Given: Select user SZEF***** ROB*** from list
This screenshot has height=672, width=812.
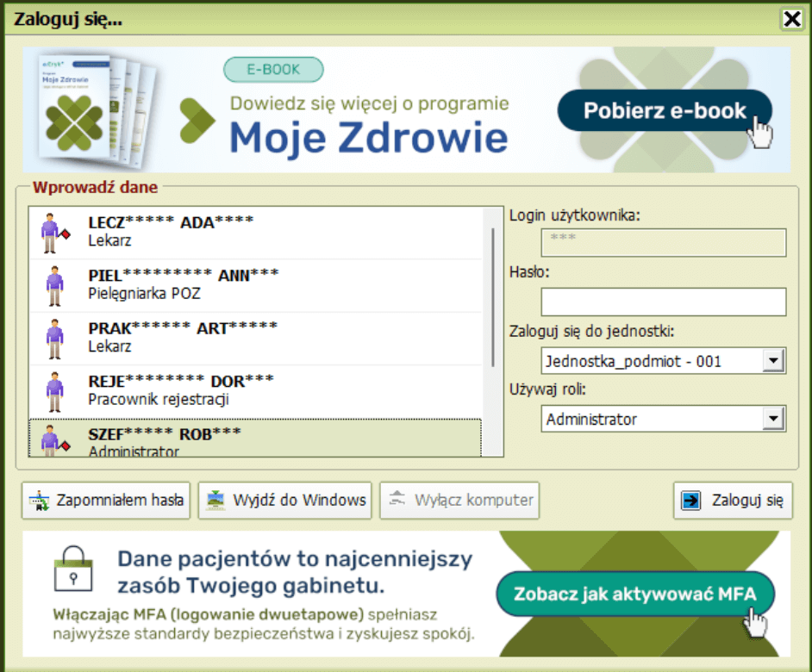Looking at the screenshot, I should click(x=256, y=438).
